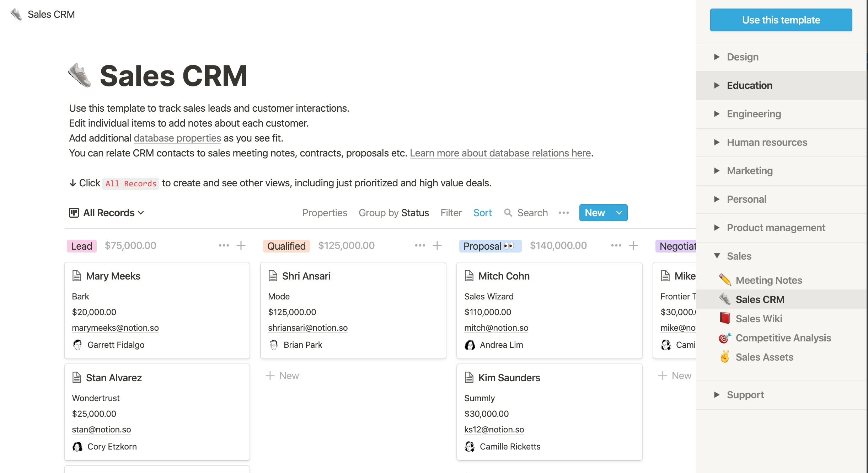Click the board view icon beside All Records
Screen dimensions: 868x473
[x=74, y=213]
